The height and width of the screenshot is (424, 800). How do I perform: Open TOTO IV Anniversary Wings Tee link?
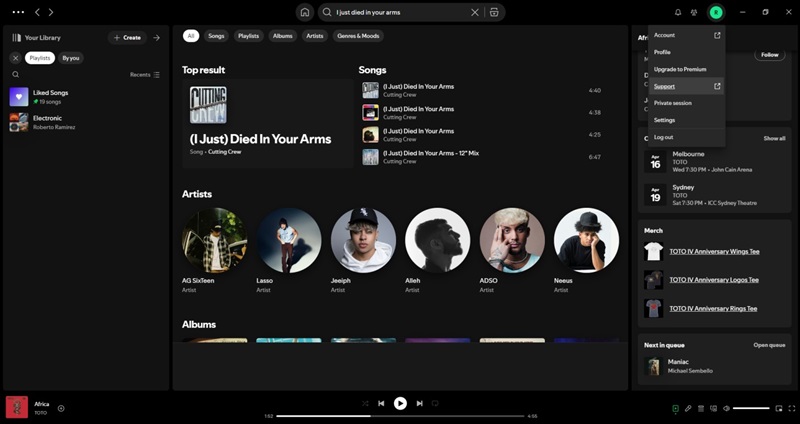point(714,252)
